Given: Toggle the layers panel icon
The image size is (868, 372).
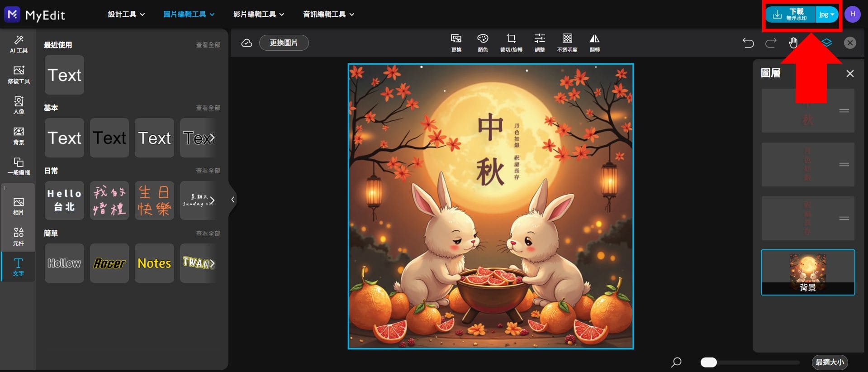Looking at the screenshot, I should 827,43.
